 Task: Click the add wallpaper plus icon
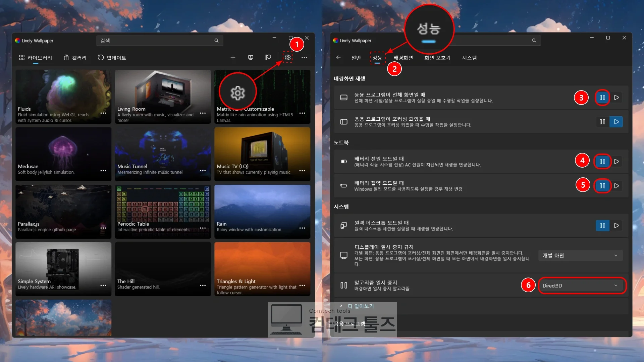233,58
